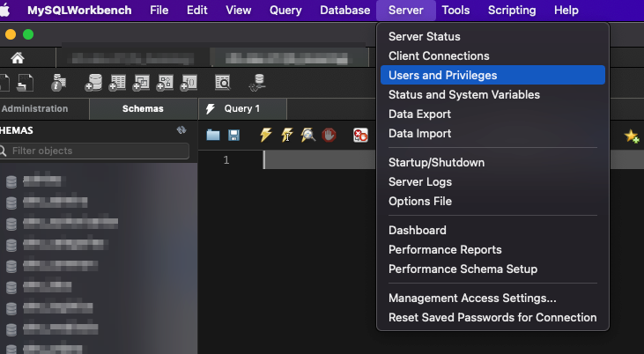Image resolution: width=644 pixels, height=354 pixels.
Task: Open Performance Reports
Action: pyautogui.click(x=492, y=249)
